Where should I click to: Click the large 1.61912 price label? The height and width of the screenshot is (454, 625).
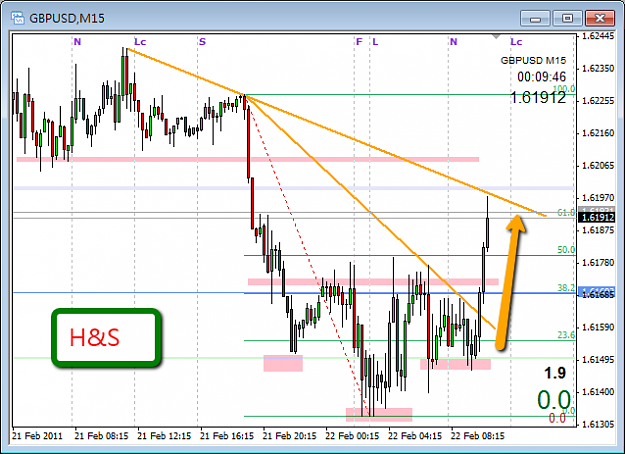538,97
